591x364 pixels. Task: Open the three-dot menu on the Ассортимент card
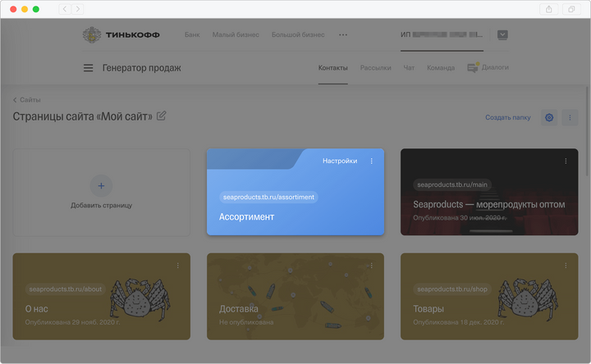371,162
